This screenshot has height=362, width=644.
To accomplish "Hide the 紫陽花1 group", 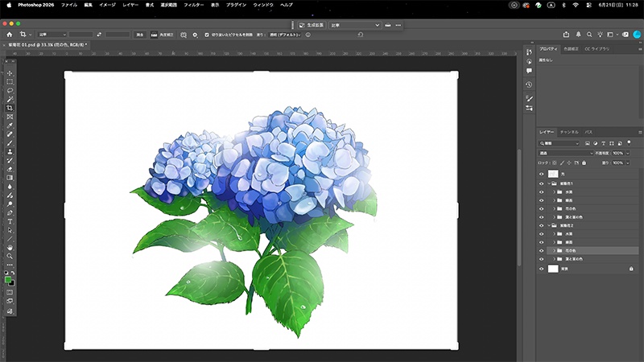I will click(541, 183).
